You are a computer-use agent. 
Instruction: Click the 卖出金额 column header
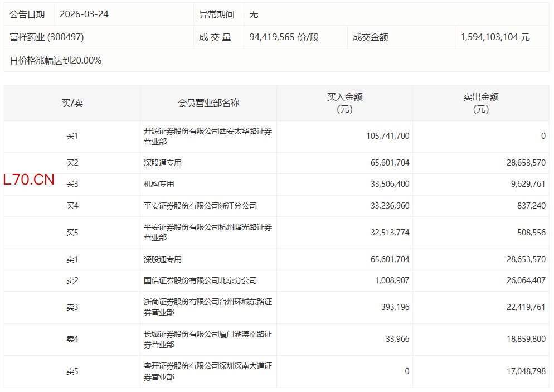[x=480, y=103]
